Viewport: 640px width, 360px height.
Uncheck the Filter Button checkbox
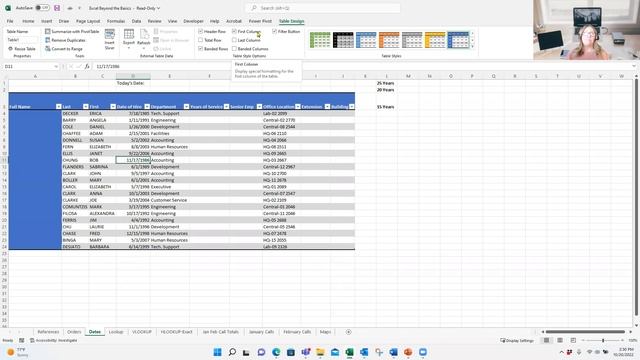[x=275, y=31]
